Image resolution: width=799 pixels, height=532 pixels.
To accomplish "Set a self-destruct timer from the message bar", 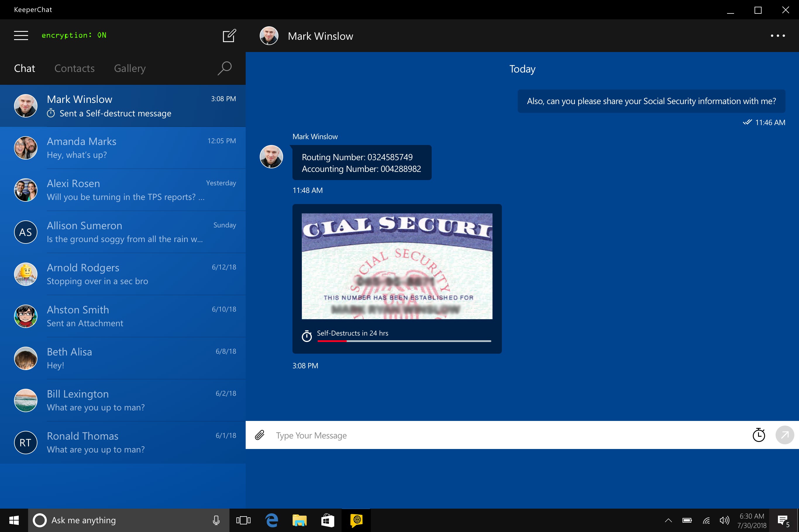I will pyautogui.click(x=759, y=435).
